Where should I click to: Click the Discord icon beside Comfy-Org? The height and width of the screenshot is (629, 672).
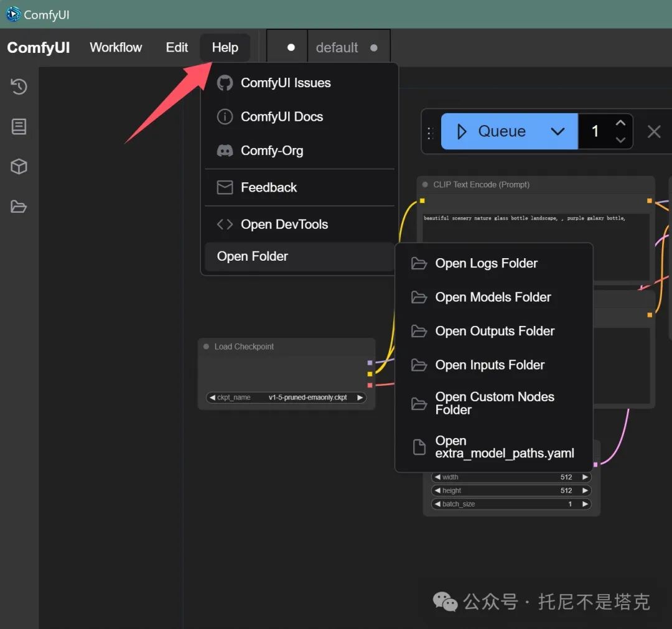[x=225, y=151]
